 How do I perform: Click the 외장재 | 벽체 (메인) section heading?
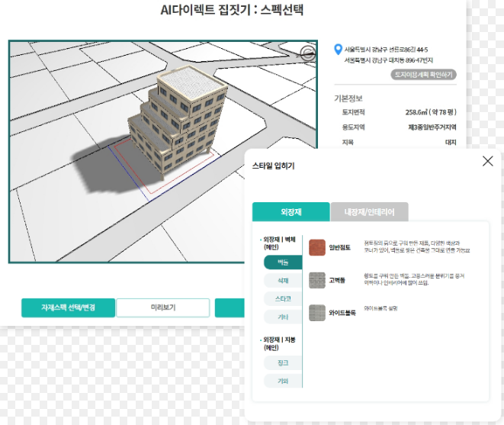point(279,243)
